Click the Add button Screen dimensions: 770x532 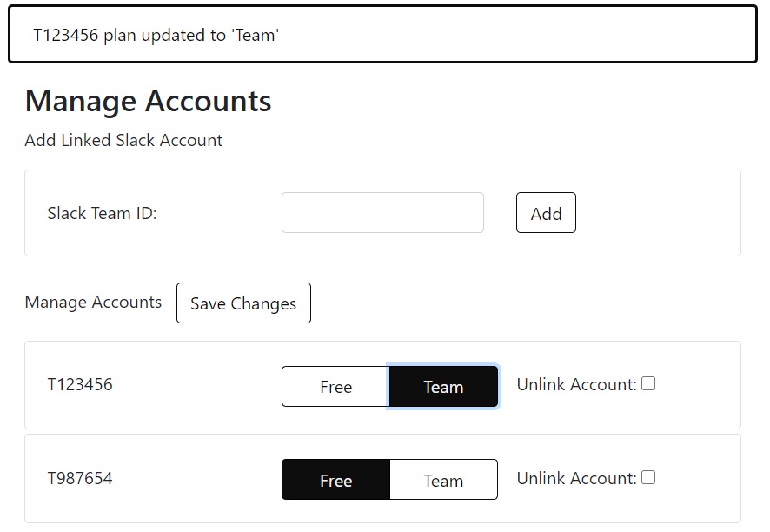coord(546,213)
